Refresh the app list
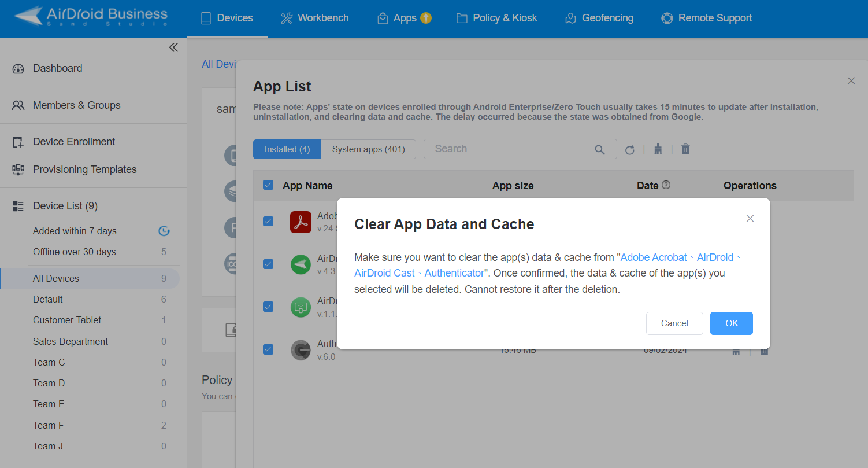Viewport: 868px width, 468px height. pyautogui.click(x=630, y=150)
